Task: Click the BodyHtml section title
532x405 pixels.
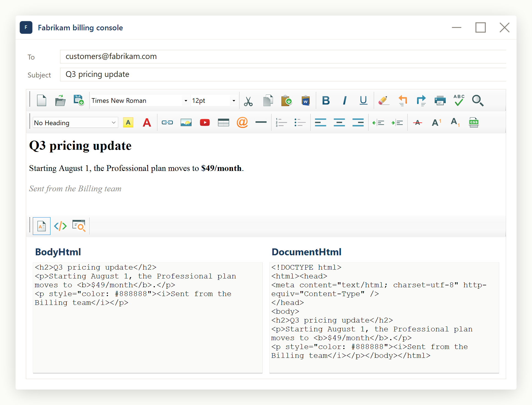Action: point(58,252)
